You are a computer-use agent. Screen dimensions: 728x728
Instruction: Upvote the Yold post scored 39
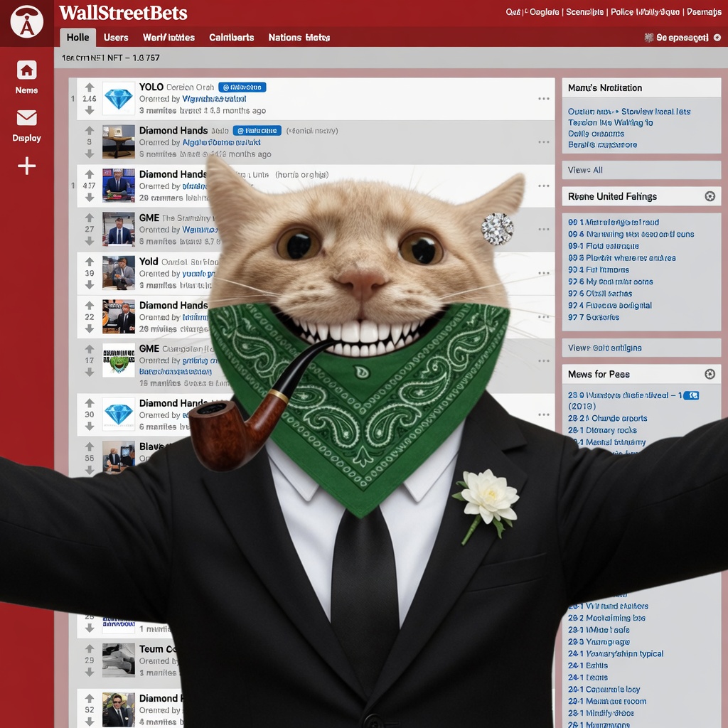[90, 262]
